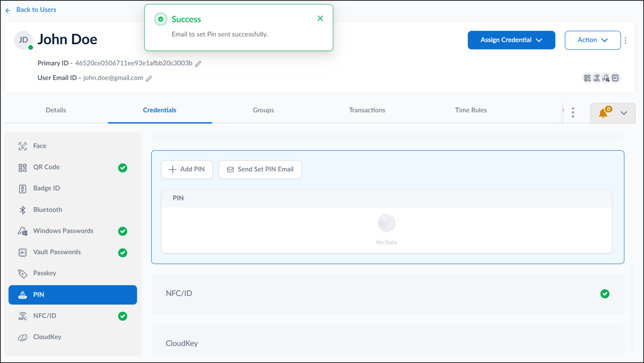The width and height of the screenshot is (644, 363).
Task: Open the header kebab menu beside Action
Action: tap(625, 40)
